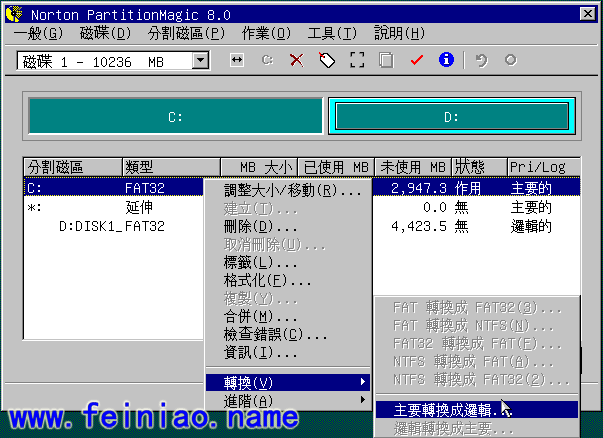Click the create partition C: toolbar icon
Viewport: 603px width, 438px height.
coord(267,60)
